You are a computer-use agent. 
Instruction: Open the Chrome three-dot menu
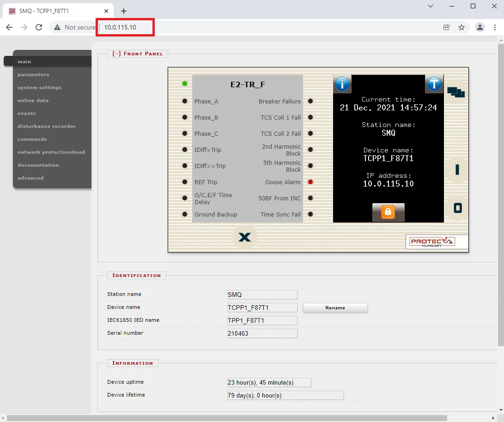(495, 27)
